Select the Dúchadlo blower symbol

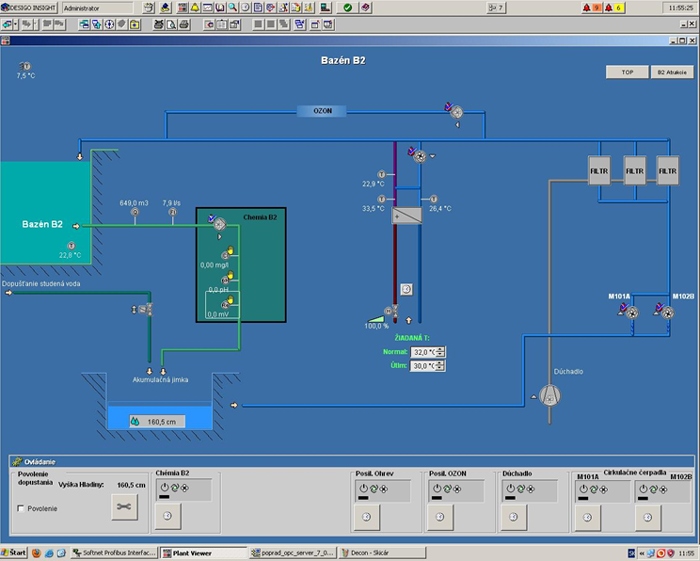tap(550, 395)
